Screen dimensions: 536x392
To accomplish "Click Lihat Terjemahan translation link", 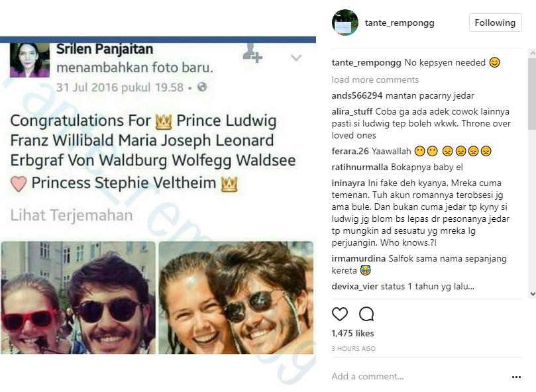I will (x=72, y=215).
